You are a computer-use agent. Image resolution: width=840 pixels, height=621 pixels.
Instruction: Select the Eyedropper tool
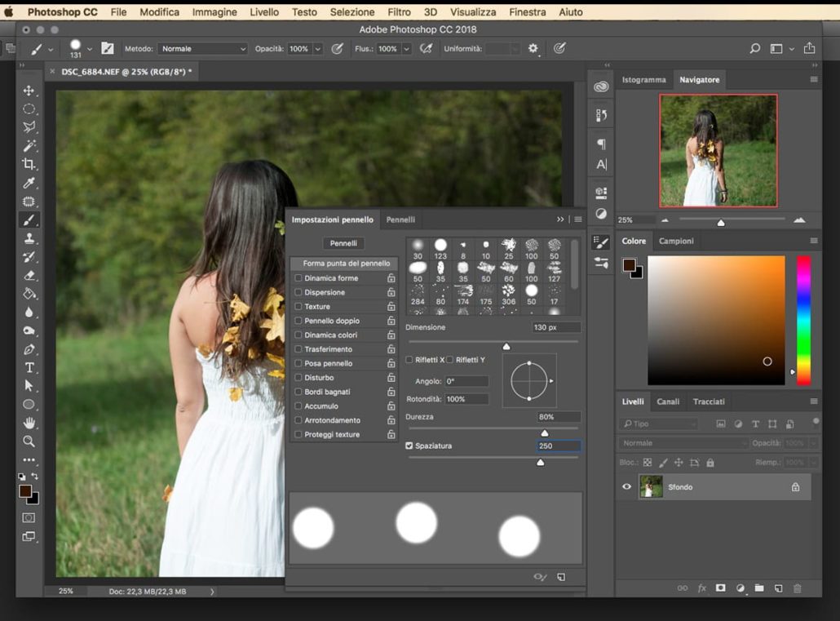coord(29,183)
